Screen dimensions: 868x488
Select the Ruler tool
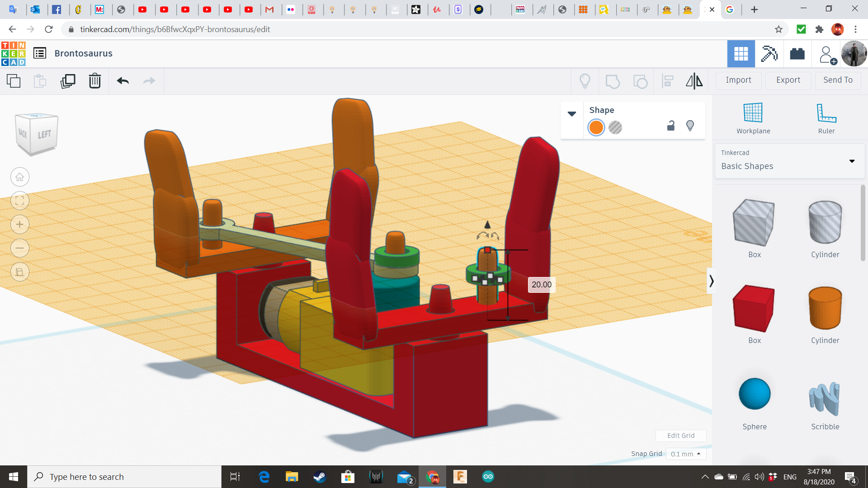click(x=826, y=117)
